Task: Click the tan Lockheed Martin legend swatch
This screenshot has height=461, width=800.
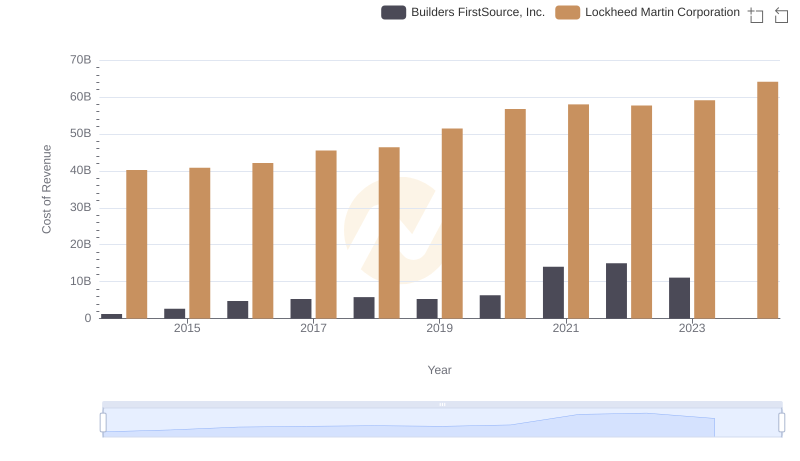Action: (x=567, y=12)
